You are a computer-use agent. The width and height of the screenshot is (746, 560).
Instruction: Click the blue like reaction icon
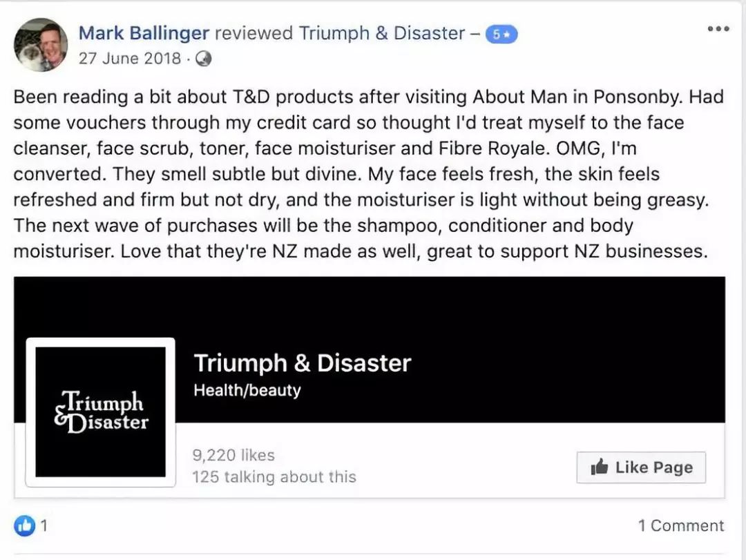(x=24, y=525)
